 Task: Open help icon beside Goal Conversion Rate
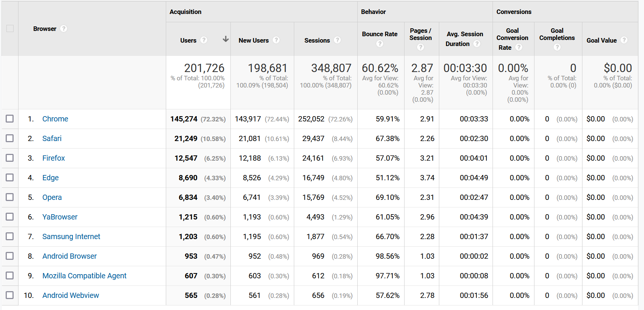pyautogui.click(x=519, y=47)
